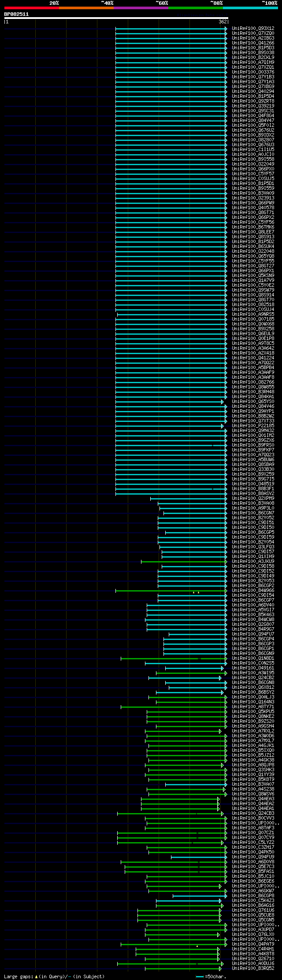Select hit UniRef100_Q7Y1B3

253,77
